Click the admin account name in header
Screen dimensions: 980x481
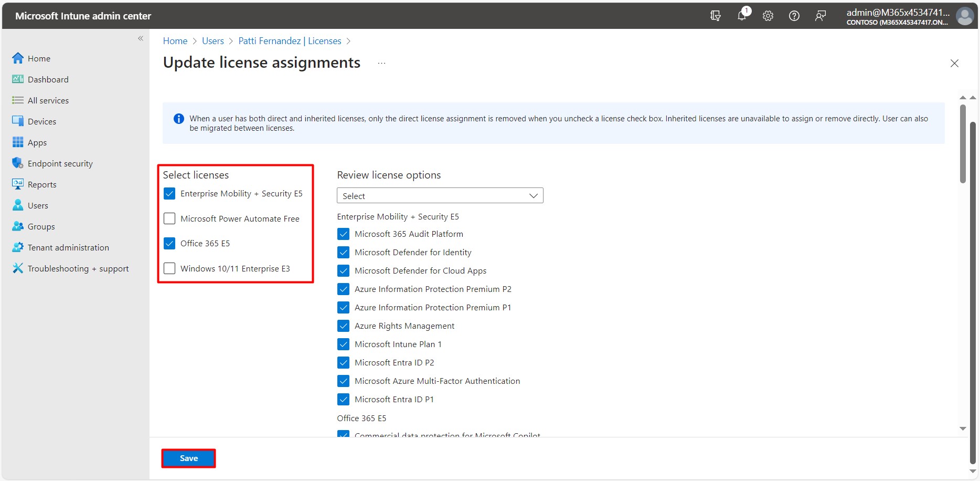coord(898,13)
